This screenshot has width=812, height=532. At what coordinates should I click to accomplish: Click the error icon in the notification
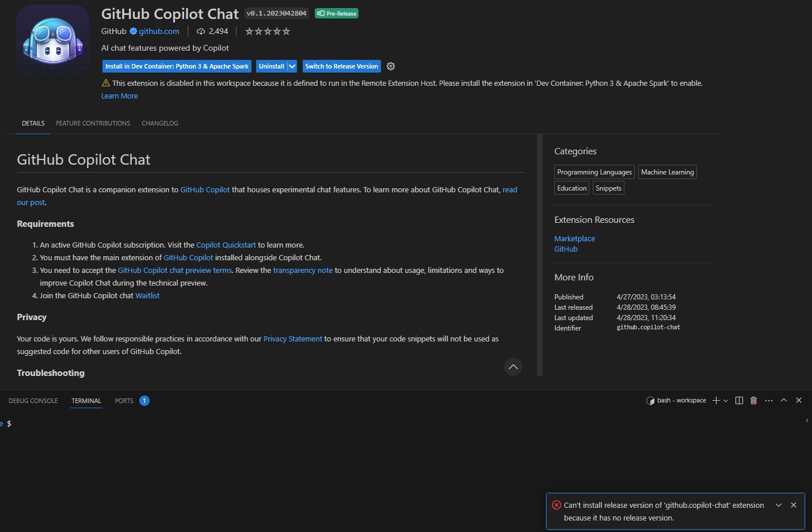556,505
